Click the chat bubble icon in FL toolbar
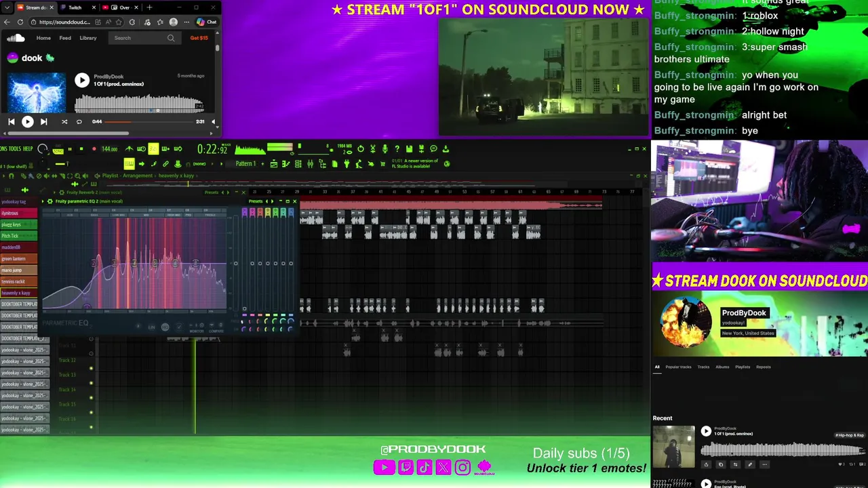The image size is (868, 488). coord(433,148)
